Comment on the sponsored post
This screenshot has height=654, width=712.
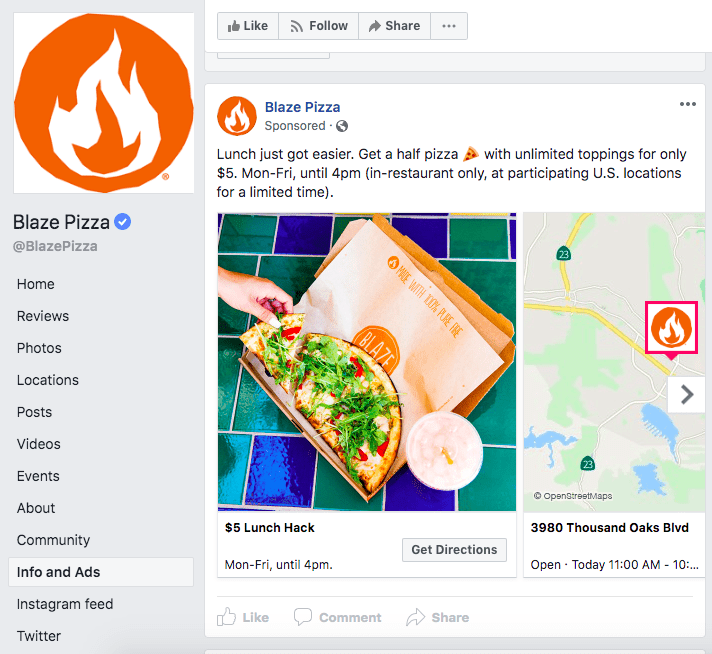click(x=337, y=617)
